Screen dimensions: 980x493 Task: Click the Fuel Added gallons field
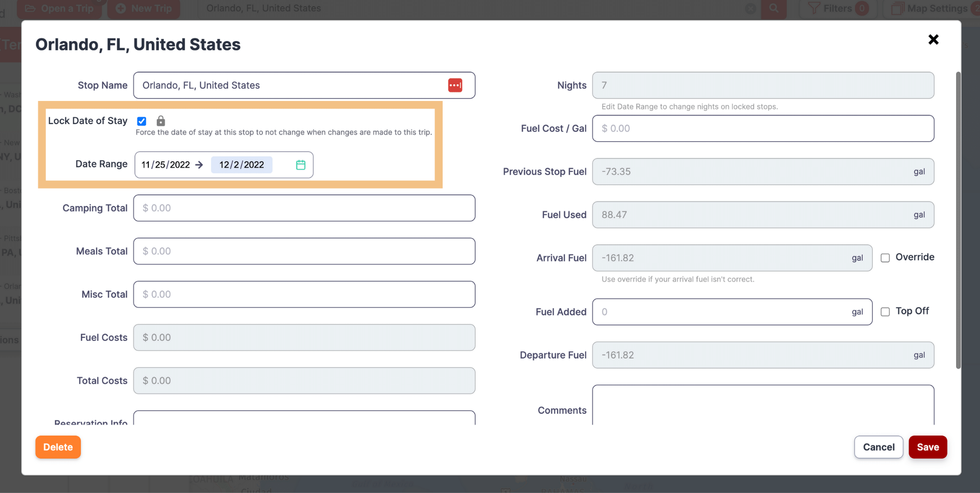[x=723, y=312]
